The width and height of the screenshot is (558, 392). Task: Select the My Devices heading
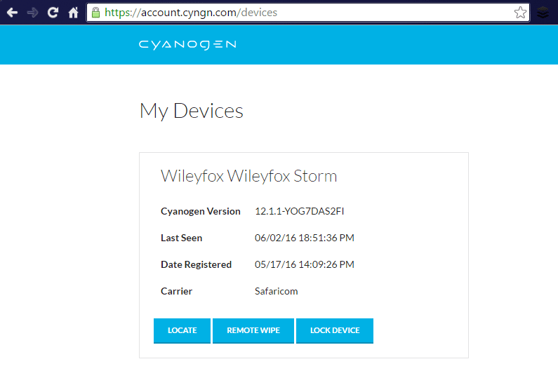[192, 111]
